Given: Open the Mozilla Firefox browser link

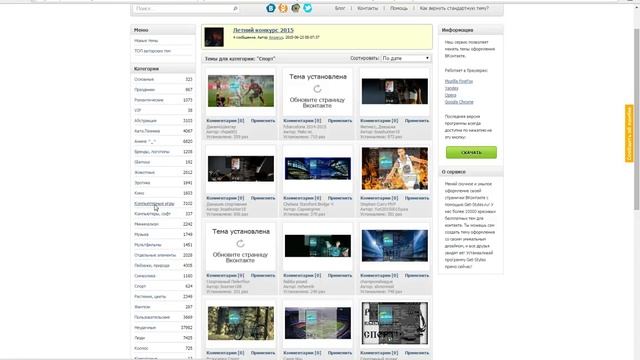Looking at the screenshot, I should pyautogui.click(x=458, y=81).
